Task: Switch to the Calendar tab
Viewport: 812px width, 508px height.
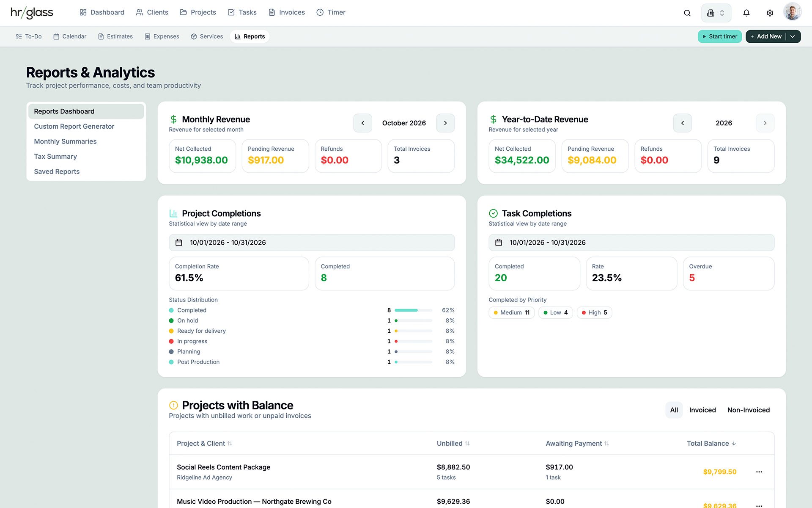Action: pyautogui.click(x=70, y=36)
